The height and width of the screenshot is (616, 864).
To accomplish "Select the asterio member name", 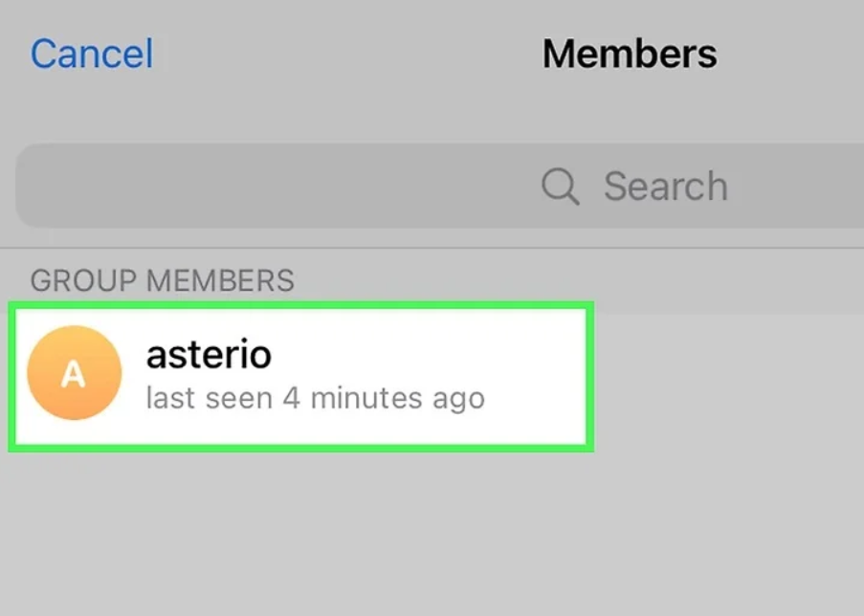I will (x=209, y=355).
